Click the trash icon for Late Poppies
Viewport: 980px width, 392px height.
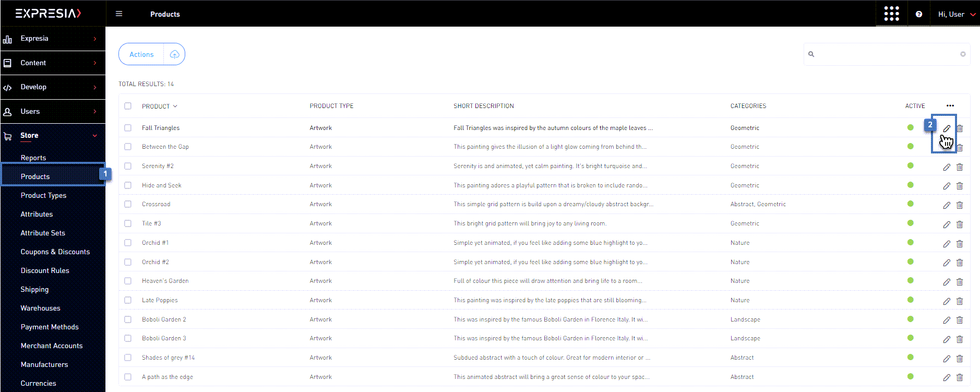[x=959, y=301]
